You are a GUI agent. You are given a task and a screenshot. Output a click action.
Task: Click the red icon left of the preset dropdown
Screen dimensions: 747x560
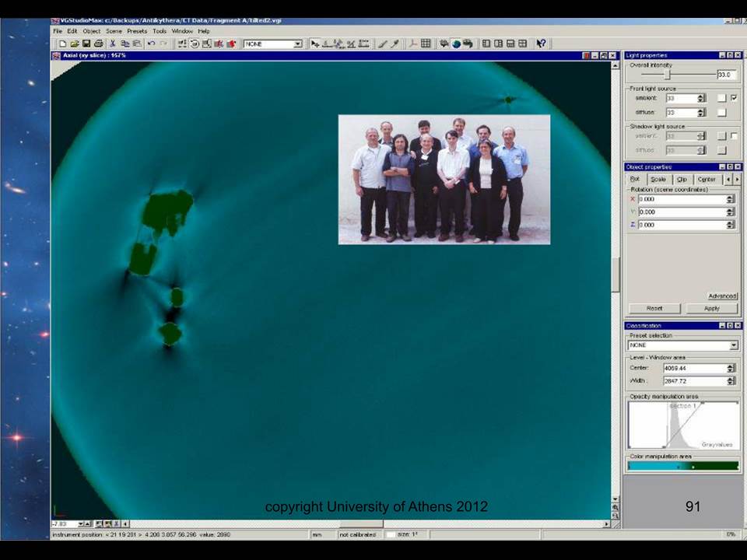231,44
